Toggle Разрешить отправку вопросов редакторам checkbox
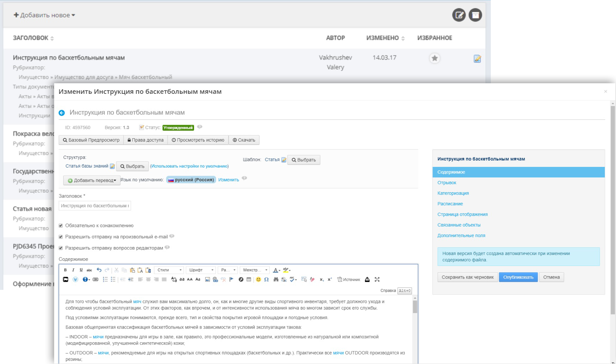The image size is (616, 364). (60, 248)
